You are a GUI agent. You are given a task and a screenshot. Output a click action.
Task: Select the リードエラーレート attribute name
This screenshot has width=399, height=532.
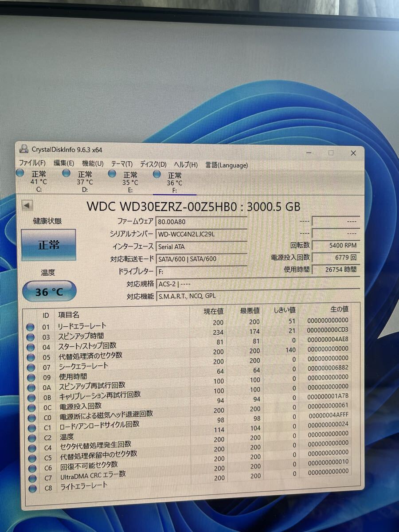(x=82, y=326)
